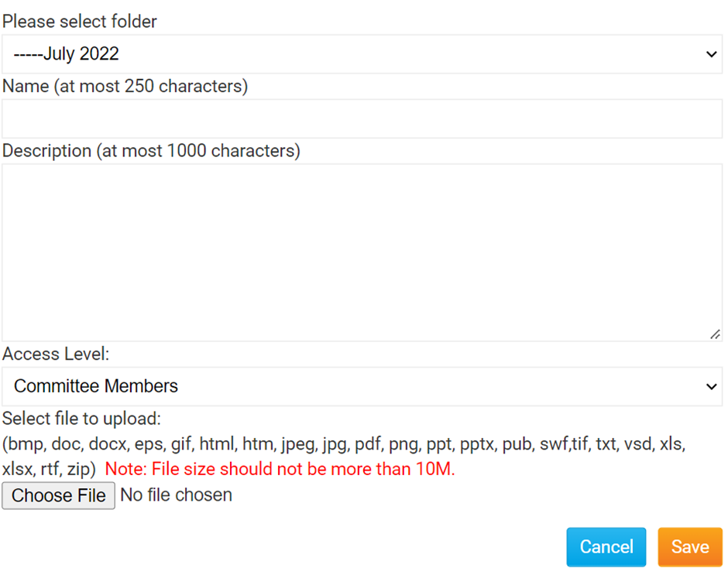Click the 'Description (at most 1000 characters)' label

tap(151, 151)
